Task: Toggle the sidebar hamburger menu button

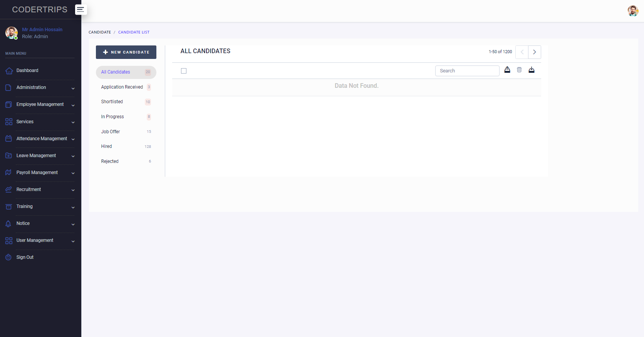Action: [80, 10]
